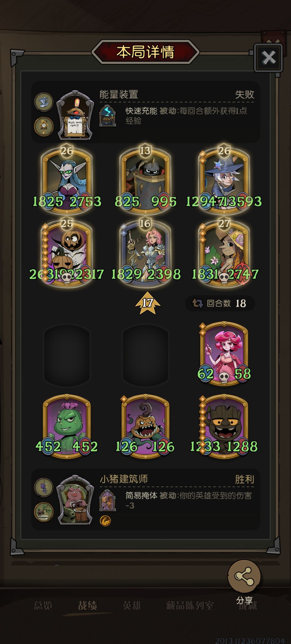The width and height of the screenshot is (291, 644).
Task: Open the pig architect hero portrait
Action: click(75, 500)
